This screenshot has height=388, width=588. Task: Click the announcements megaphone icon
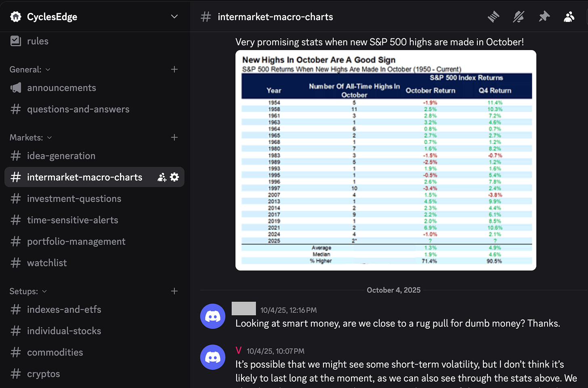pos(16,88)
